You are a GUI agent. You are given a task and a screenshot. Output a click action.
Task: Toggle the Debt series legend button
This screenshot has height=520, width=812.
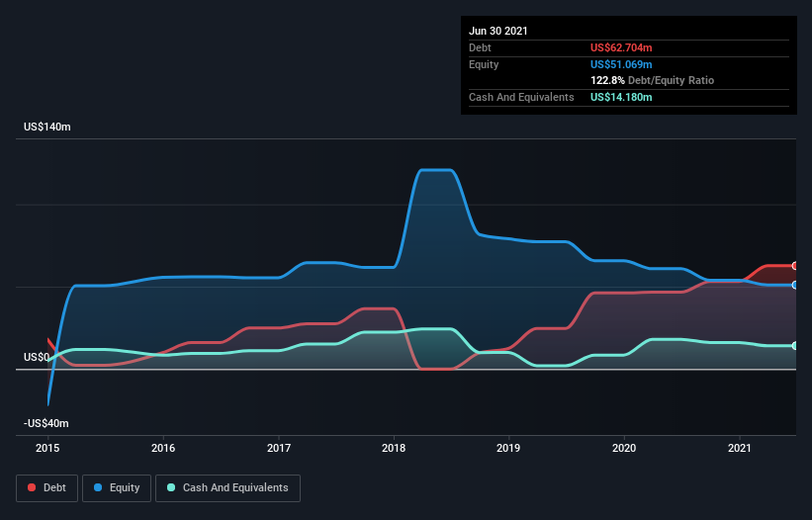point(47,488)
